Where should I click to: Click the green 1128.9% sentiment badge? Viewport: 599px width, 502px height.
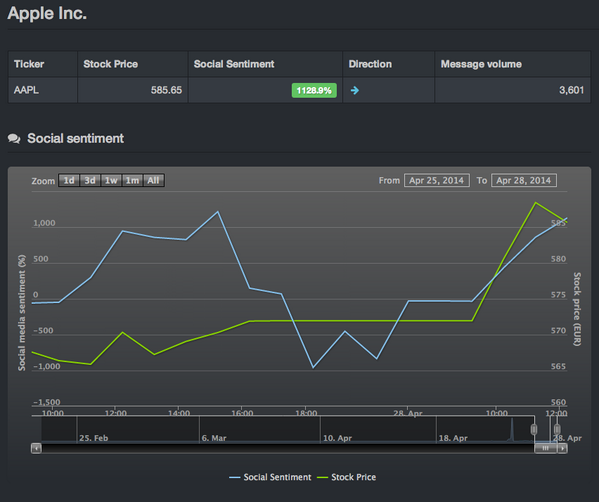tap(314, 90)
